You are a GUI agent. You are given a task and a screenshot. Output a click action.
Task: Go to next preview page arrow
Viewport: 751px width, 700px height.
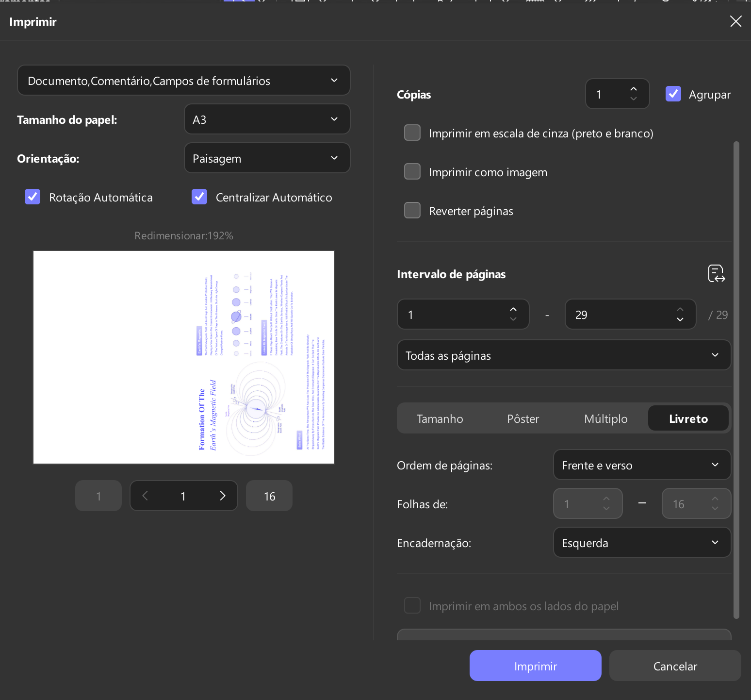[223, 496]
